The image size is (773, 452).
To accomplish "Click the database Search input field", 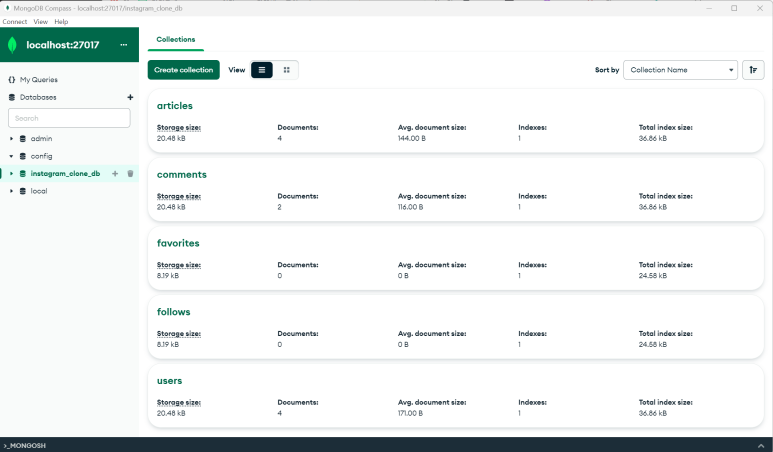I will click(69, 118).
